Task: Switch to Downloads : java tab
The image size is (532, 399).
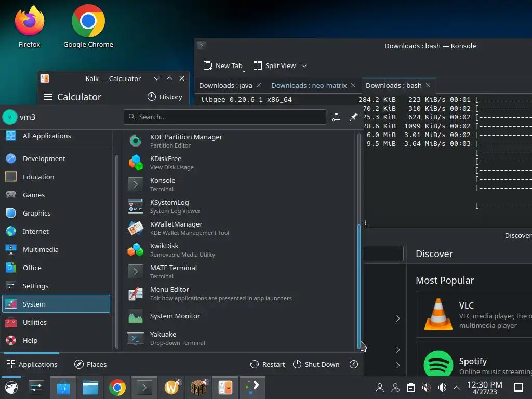Action: click(x=225, y=86)
